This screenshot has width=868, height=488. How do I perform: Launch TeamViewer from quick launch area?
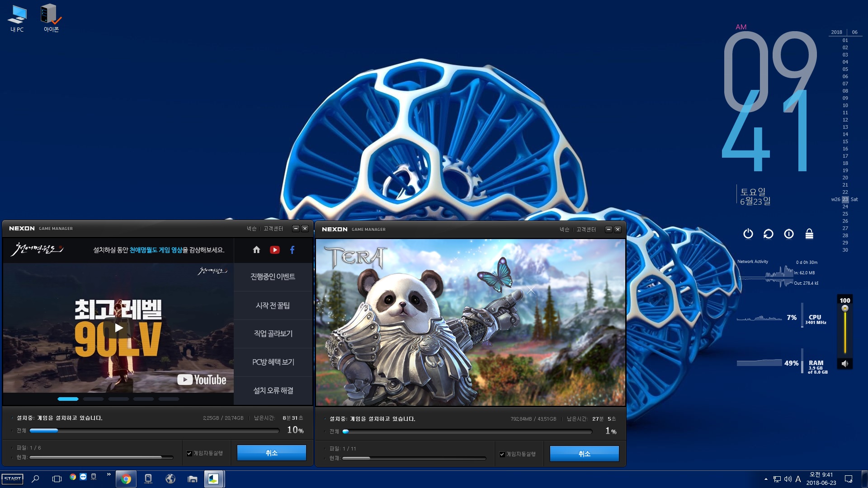point(83,477)
